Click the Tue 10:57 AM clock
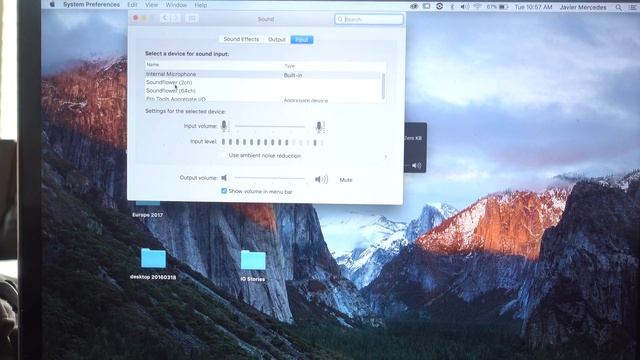Viewport: 640px width, 360px height. point(533,7)
